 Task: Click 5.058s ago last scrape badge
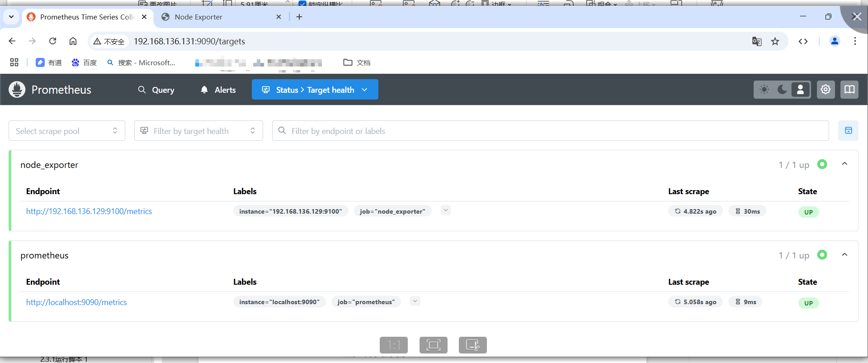point(695,302)
